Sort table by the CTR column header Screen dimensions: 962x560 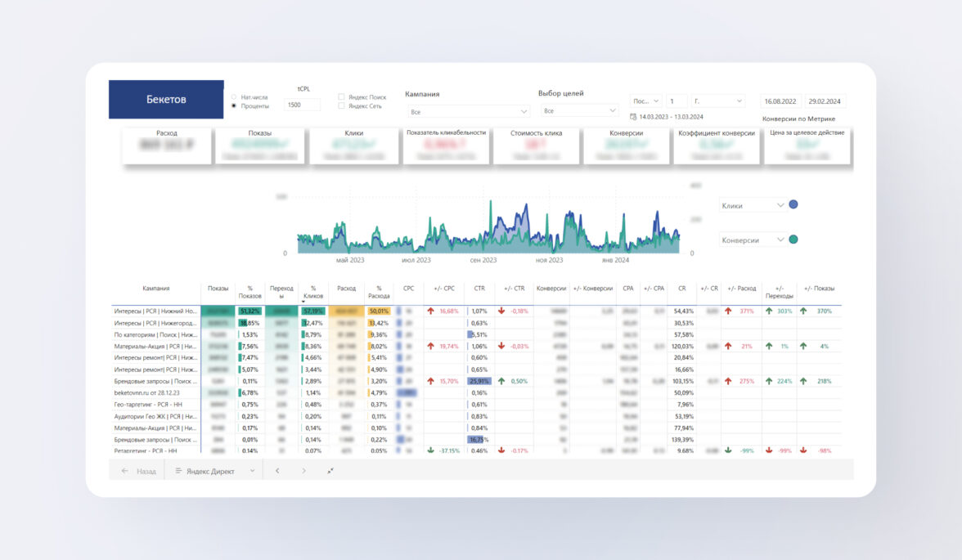click(x=479, y=289)
